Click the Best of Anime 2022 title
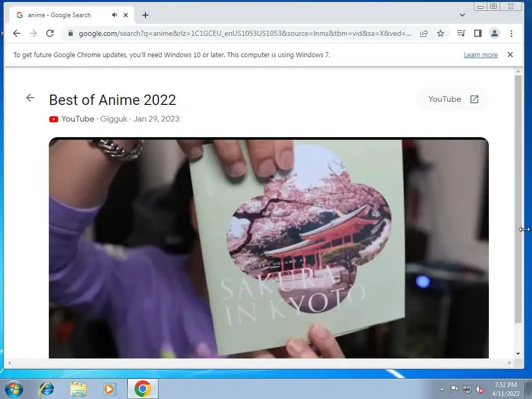 coord(113,100)
